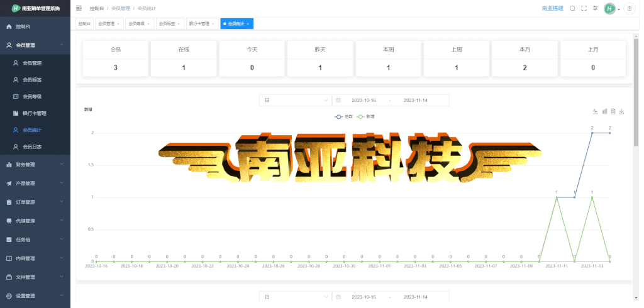Close the 银行卡管理 tab
This screenshot has height=308, width=644.
(x=213, y=24)
